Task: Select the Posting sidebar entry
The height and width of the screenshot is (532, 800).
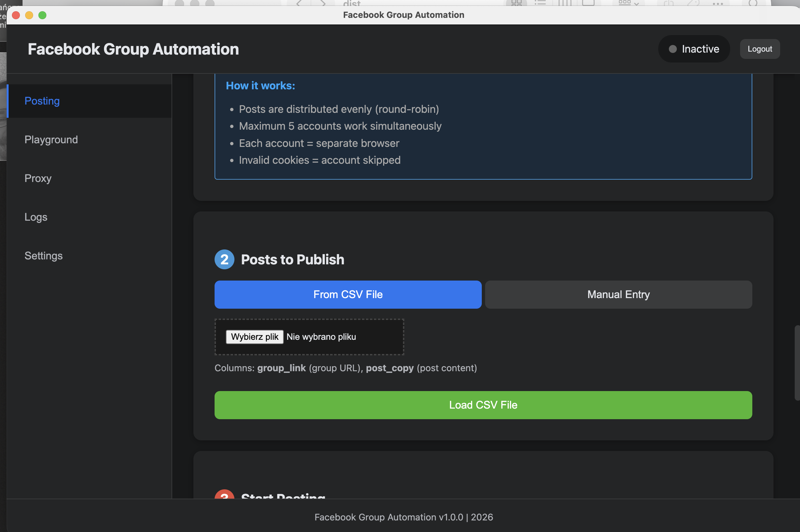Action: [x=42, y=101]
